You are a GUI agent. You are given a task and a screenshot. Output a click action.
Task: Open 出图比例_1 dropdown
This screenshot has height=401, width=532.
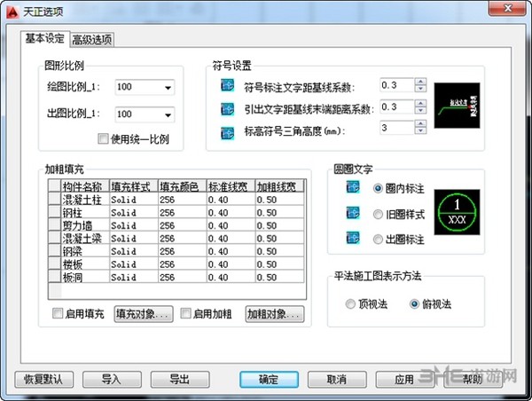tap(168, 114)
